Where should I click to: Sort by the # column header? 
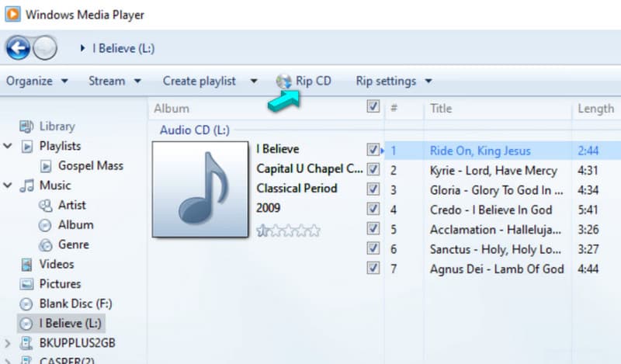pos(394,108)
